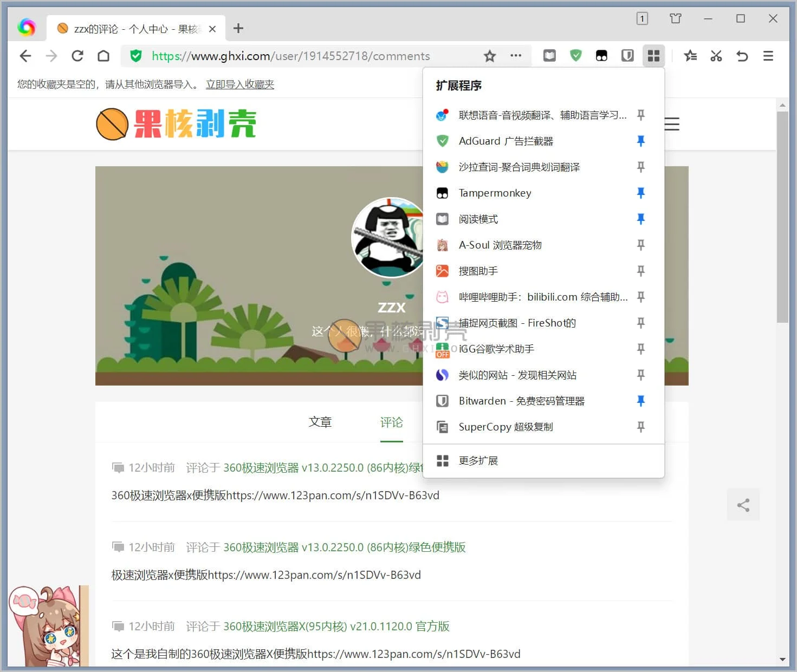This screenshot has width=797, height=672.
Task: Pin iGG谷歌学术助手 to toolbar
Action: [x=641, y=349]
